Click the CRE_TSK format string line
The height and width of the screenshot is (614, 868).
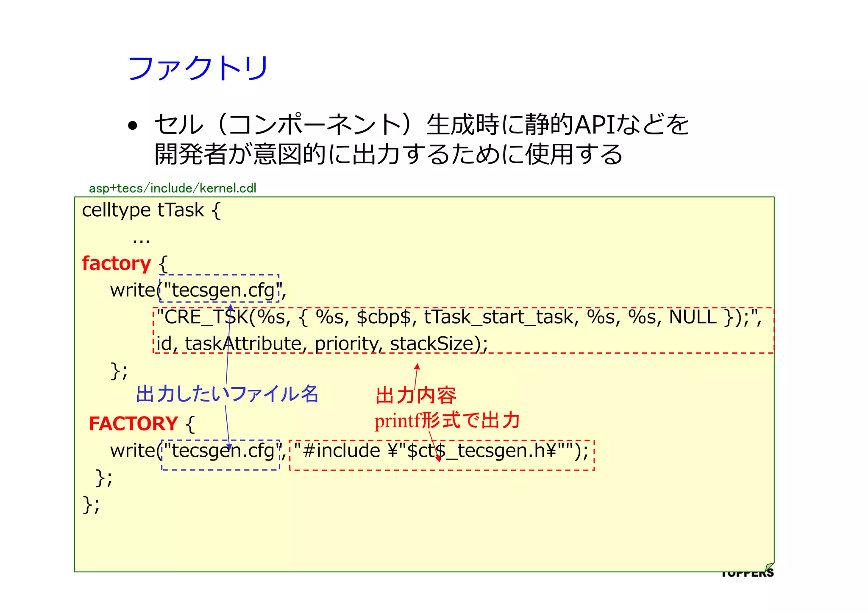(459, 317)
